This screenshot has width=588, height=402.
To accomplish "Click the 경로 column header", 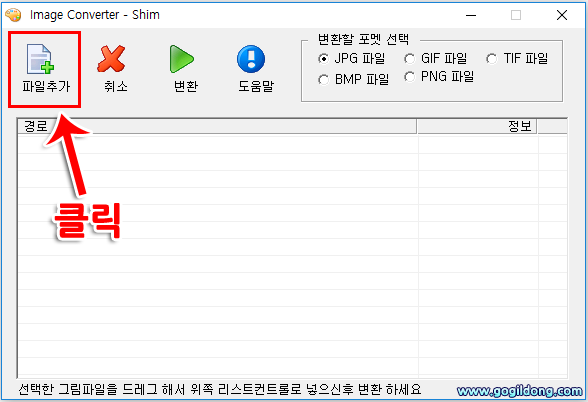I will [217, 126].
